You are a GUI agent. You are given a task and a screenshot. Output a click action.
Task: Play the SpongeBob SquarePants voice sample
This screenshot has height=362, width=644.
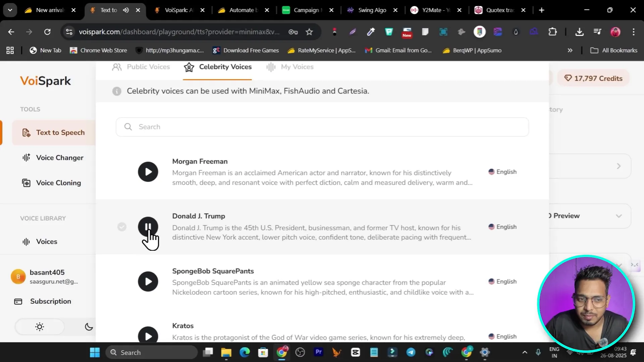[148, 282]
